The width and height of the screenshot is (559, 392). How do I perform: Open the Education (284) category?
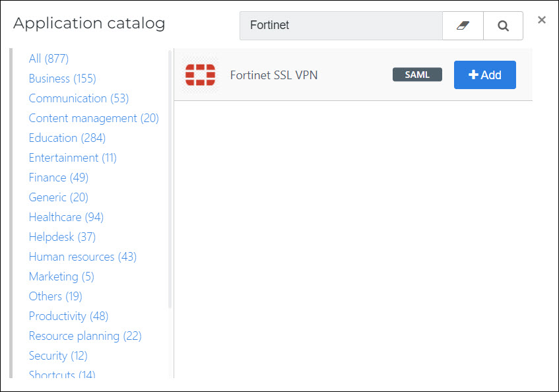(x=67, y=138)
